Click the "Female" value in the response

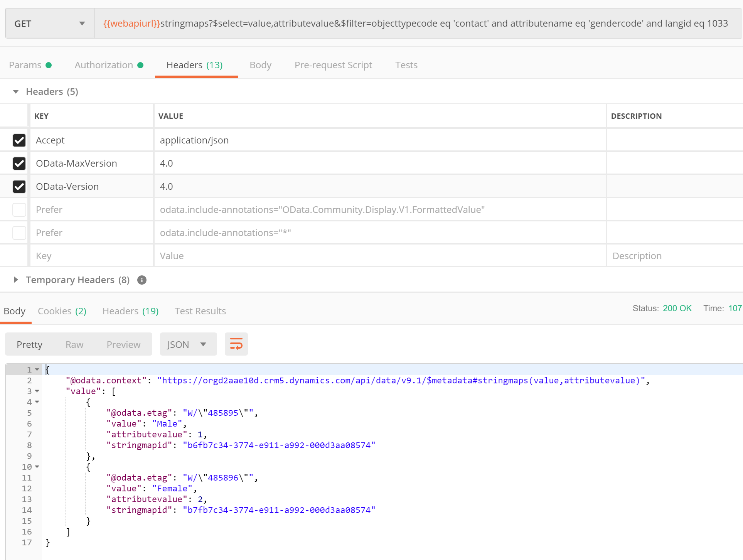[172, 488]
